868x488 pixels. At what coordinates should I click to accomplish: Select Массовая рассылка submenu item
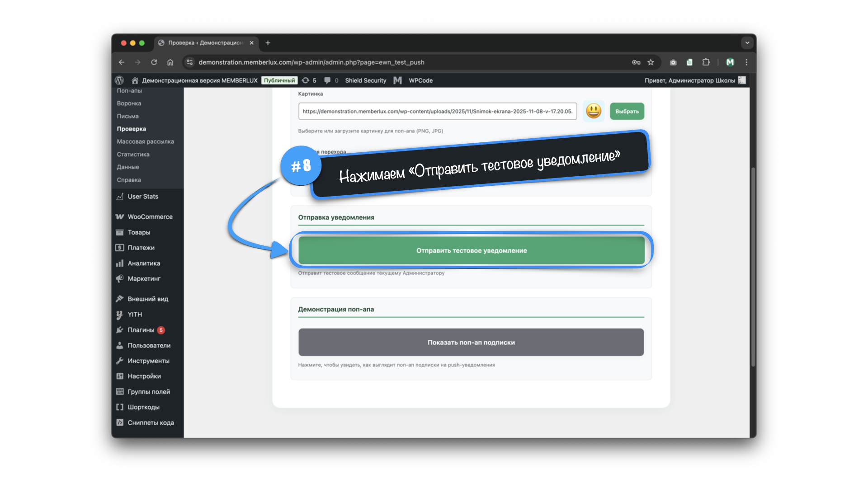145,141
